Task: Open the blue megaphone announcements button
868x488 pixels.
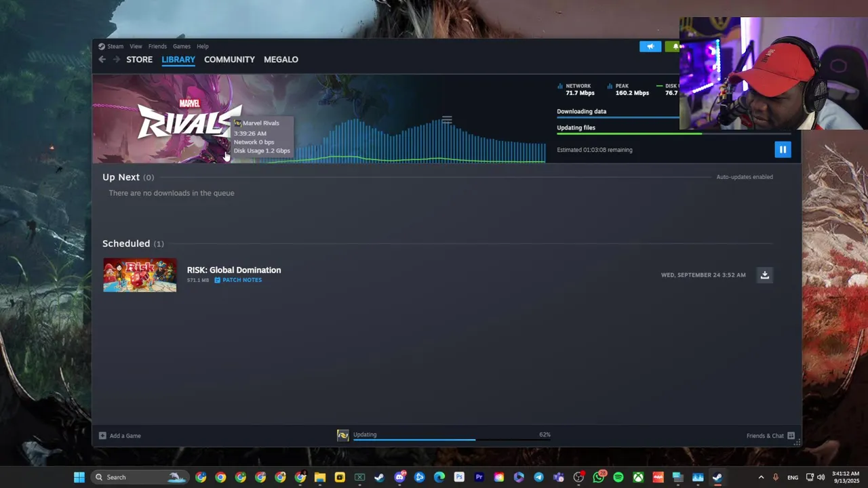Action: tap(650, 46)
